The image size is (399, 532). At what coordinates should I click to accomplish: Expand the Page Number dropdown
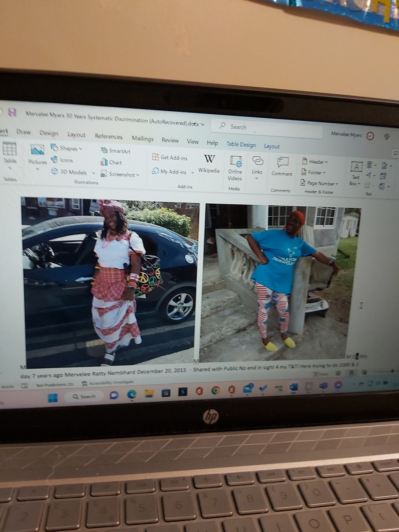320,183
